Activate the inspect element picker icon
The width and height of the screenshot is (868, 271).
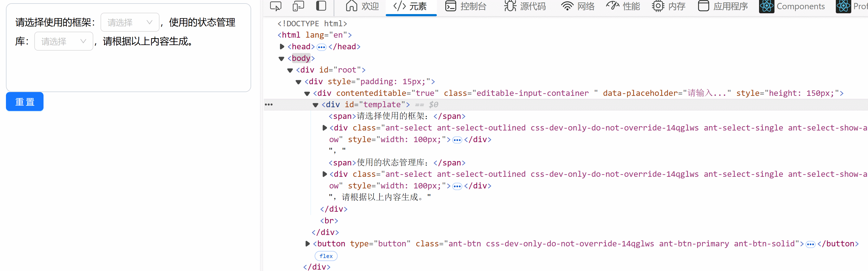276,6
